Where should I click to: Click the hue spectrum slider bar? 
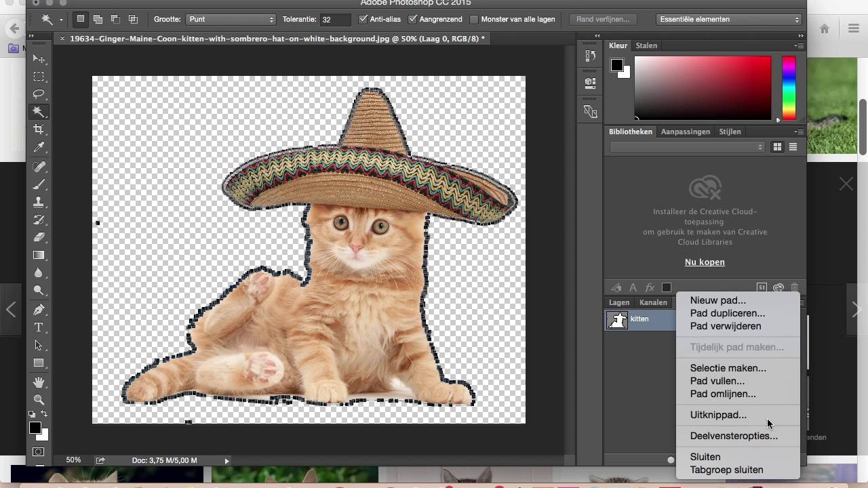pyautogui.click(x=789, y=88)
